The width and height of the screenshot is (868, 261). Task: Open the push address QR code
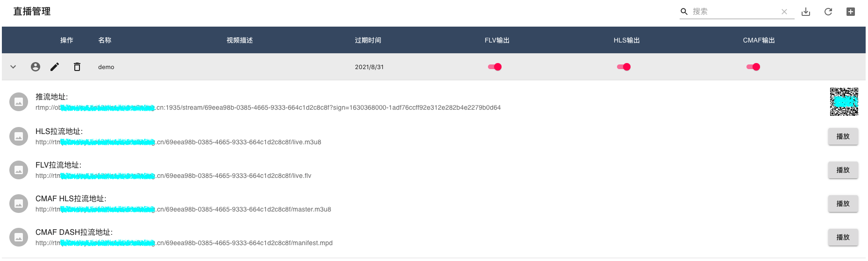844,102
